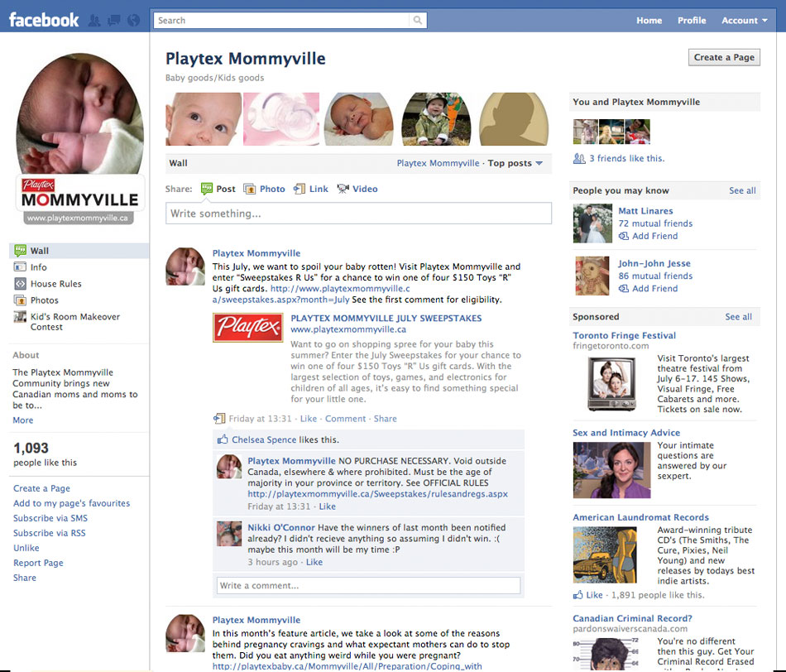
Task: Click the House Rules icon in sidebar
Action: (20, 283)
